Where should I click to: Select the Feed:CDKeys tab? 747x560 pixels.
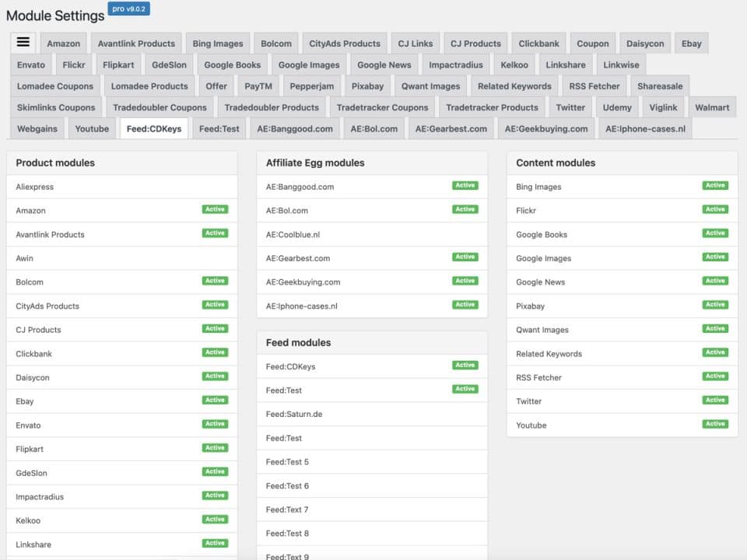pyautogui.click(x=154, y=128)
